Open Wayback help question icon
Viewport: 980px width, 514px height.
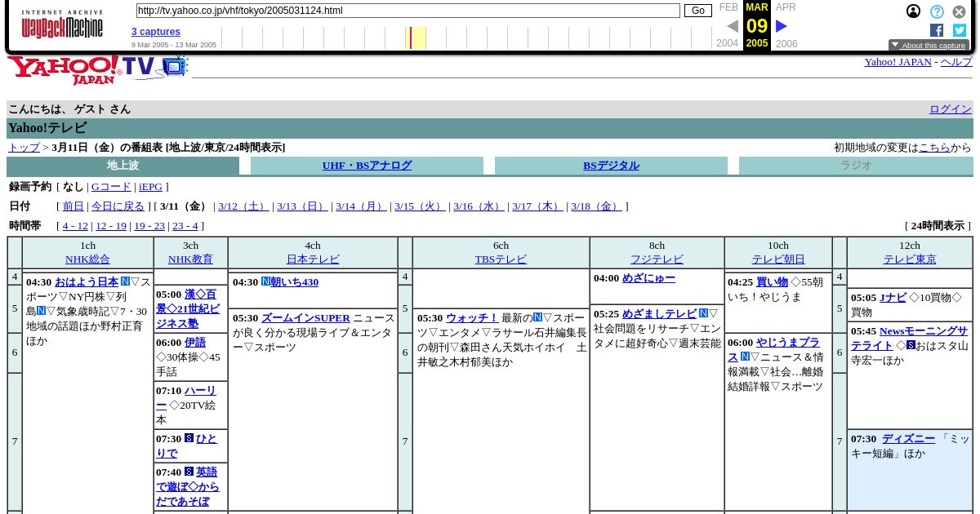coord(937,11)
